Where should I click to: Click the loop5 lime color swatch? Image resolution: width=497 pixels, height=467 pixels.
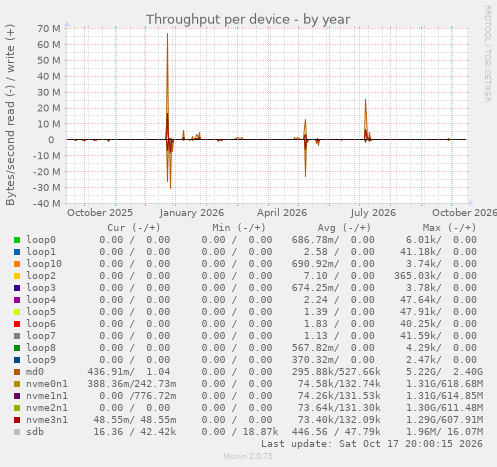click(x=17, y=312)
